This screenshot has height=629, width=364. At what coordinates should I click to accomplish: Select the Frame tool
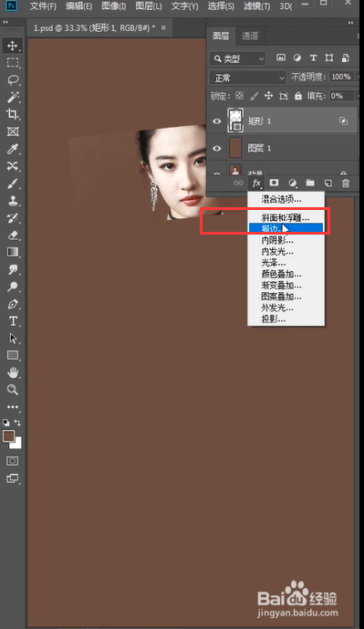pyautogui.click(x=13, y=131)
